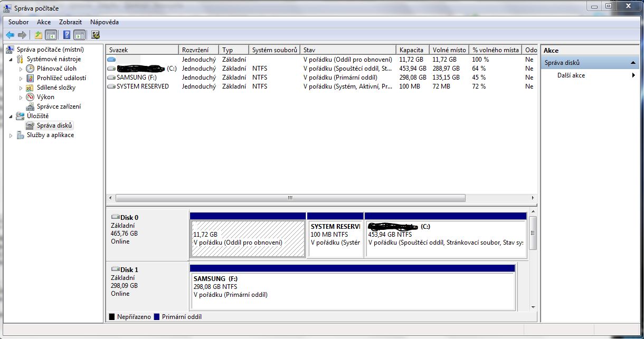Image resolution: width=644 pixels, height=339 pixels.
Task: Click the horizontal scrollbar under the volume list
Action: [x=290, y=198]
